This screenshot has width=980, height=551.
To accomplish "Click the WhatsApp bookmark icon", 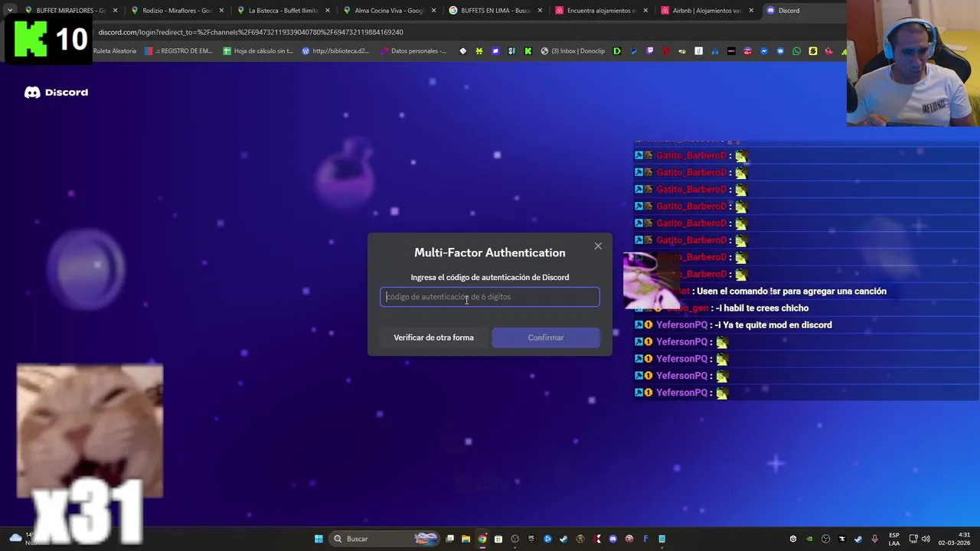I will coord(796,51).
